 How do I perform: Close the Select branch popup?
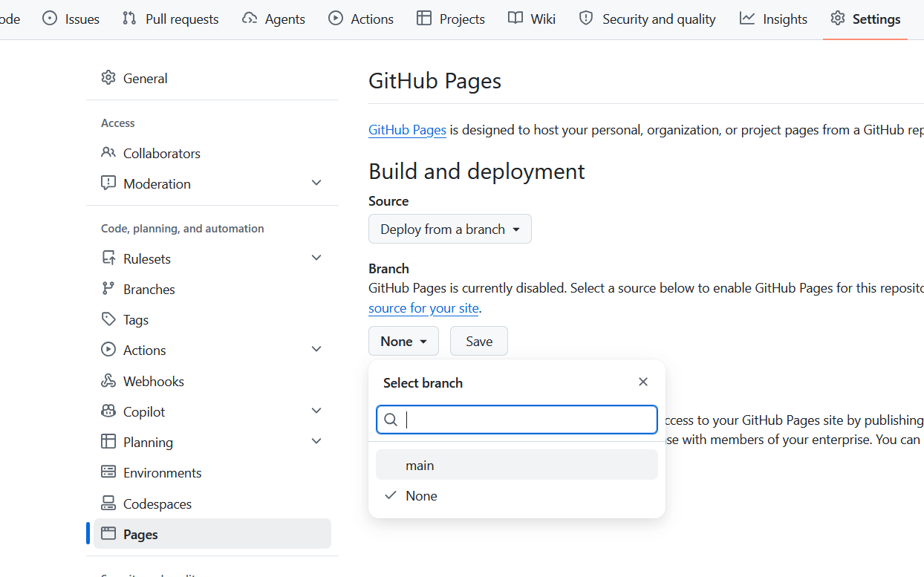point(643,382)
